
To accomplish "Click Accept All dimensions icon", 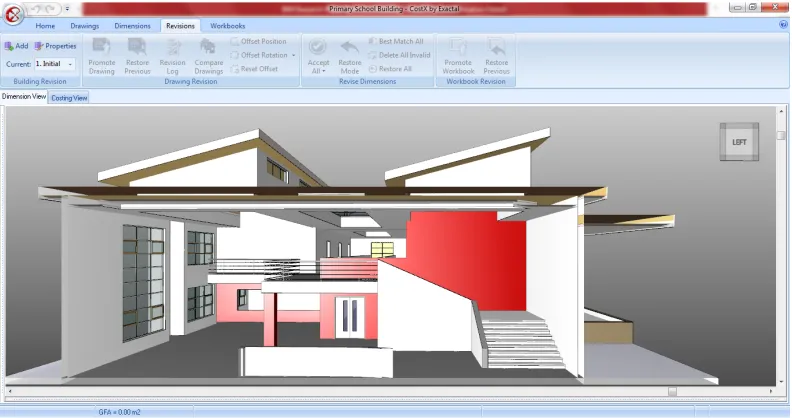I will 318,47.
